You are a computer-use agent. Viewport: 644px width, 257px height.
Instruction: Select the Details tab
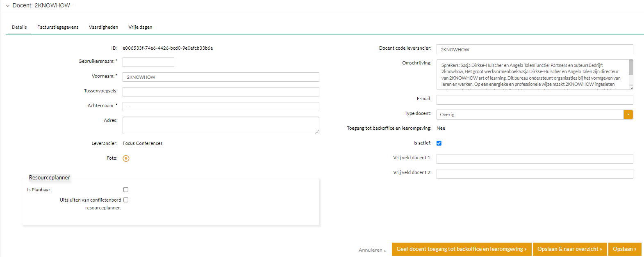(19, 27)
